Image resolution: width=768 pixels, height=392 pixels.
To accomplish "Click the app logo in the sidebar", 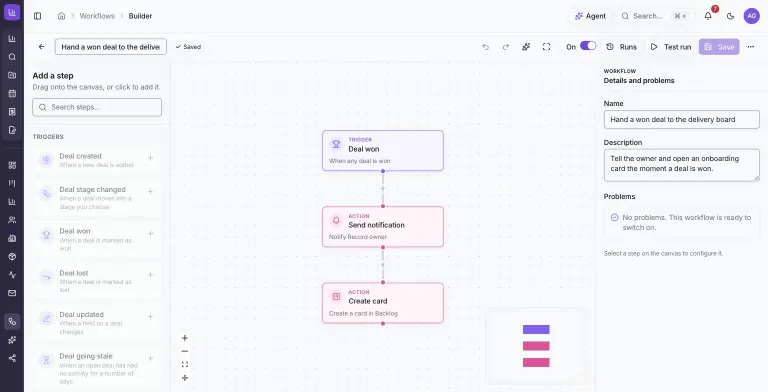I will pos(12,12).
